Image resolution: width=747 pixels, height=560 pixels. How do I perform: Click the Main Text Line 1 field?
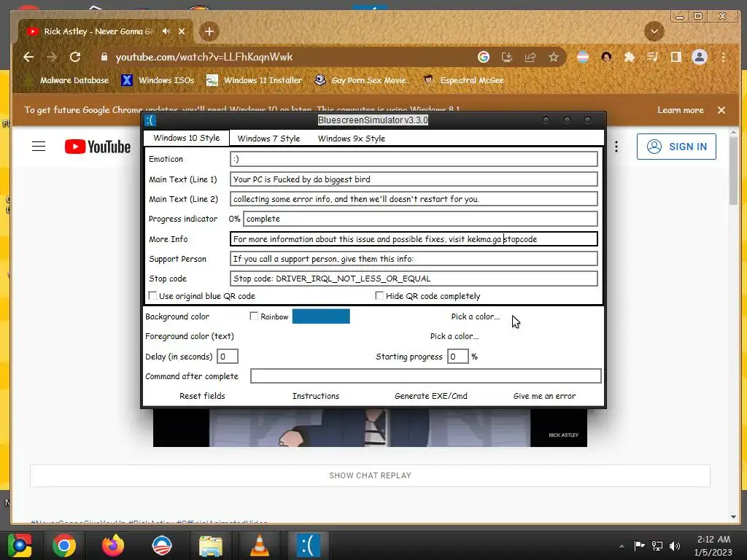pos(414,179)
